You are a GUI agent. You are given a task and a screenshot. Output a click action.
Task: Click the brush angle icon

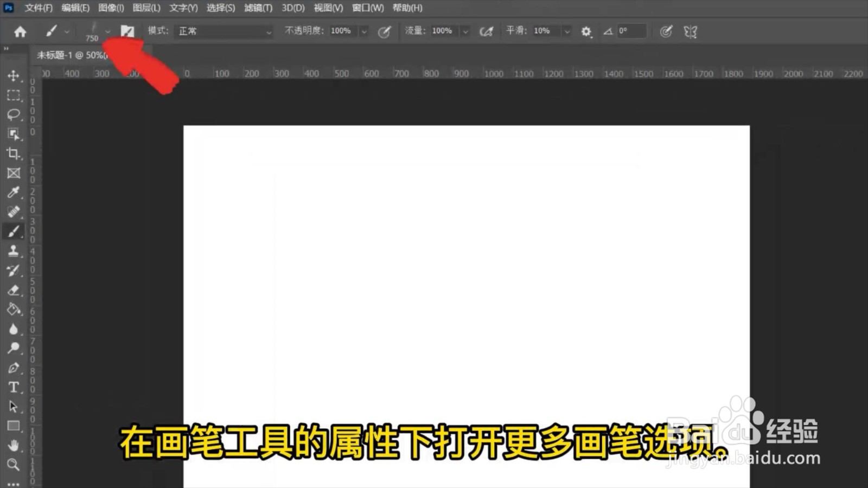pyautogui.click(x=608, y=31)
